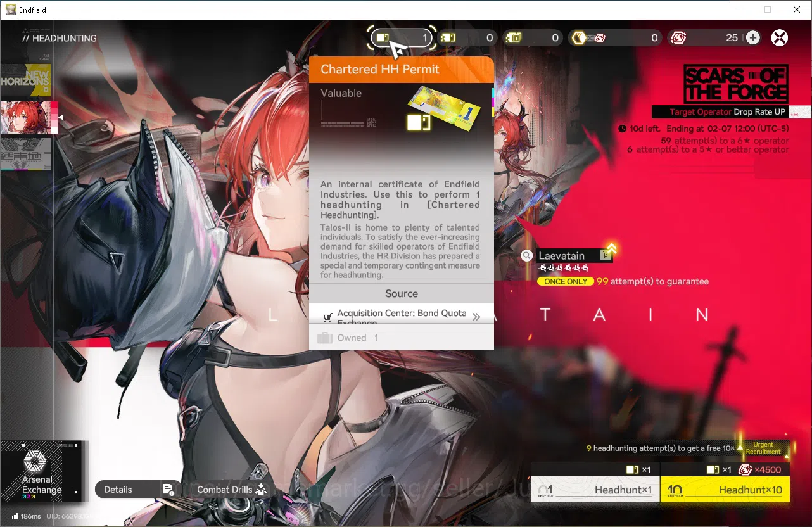Select New Horizons banner thumbnail
Screen dimensions: 812x527
[x=25, y=79]
